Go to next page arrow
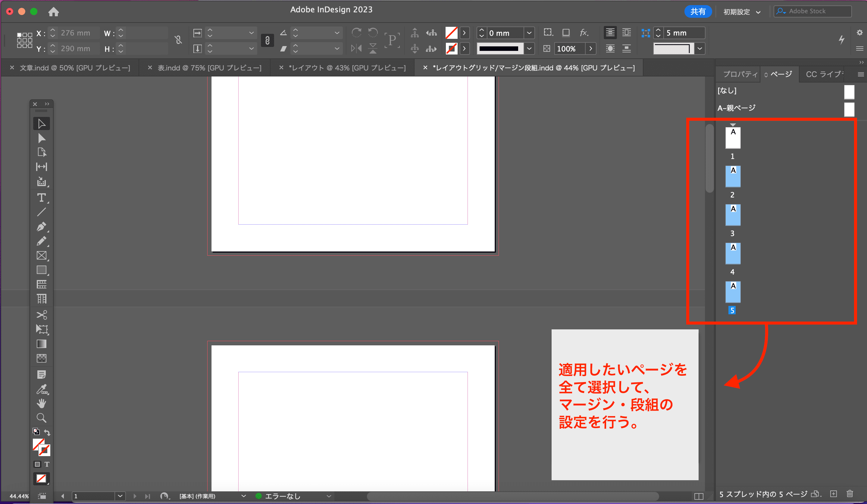The image size is (867, 504). click(x=135, y=496)
